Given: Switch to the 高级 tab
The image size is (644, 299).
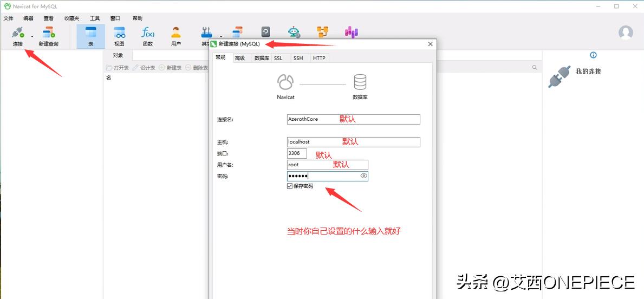Looking at the screenshot, I should 240,58.
